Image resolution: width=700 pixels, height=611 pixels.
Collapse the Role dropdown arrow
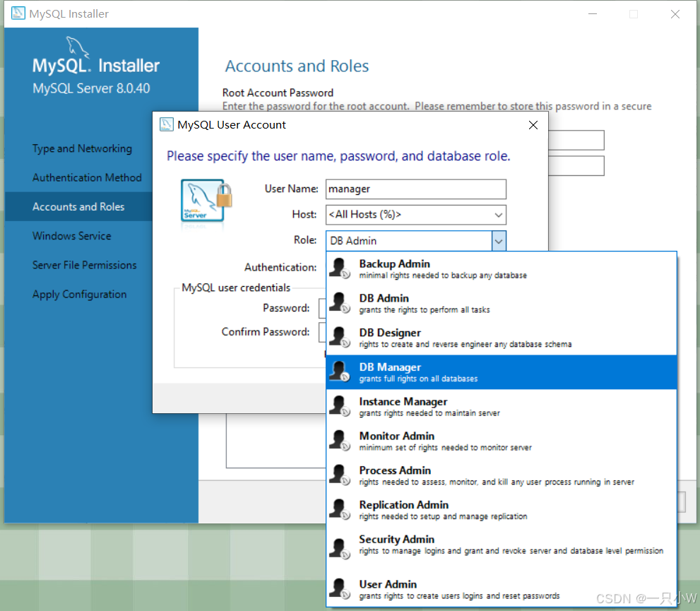click(x=499, y=241)
